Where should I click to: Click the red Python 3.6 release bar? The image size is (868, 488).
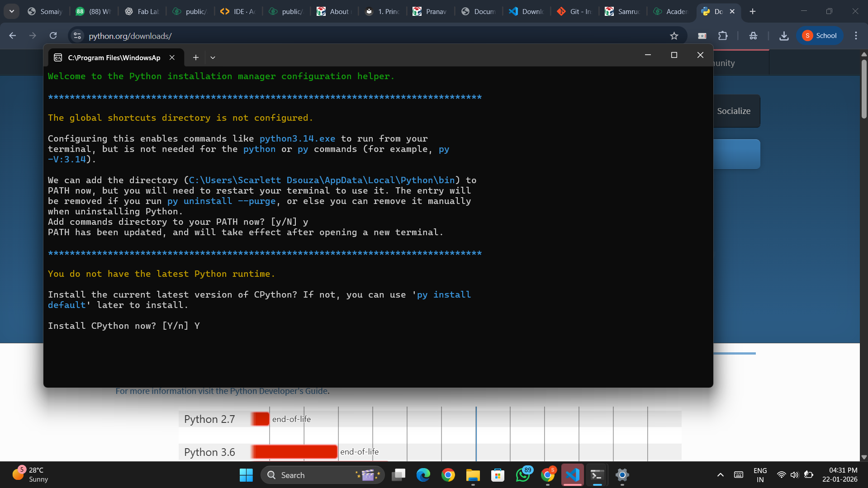(294, 452)
